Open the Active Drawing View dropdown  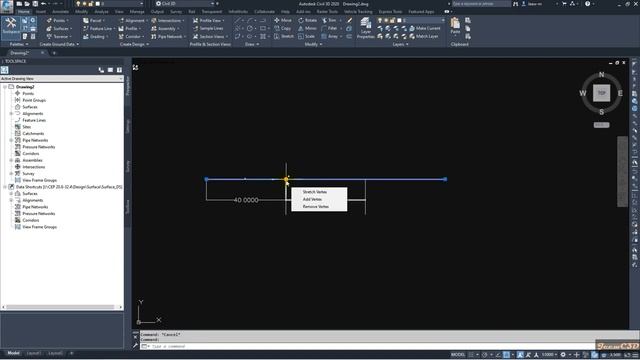(62, 78)
